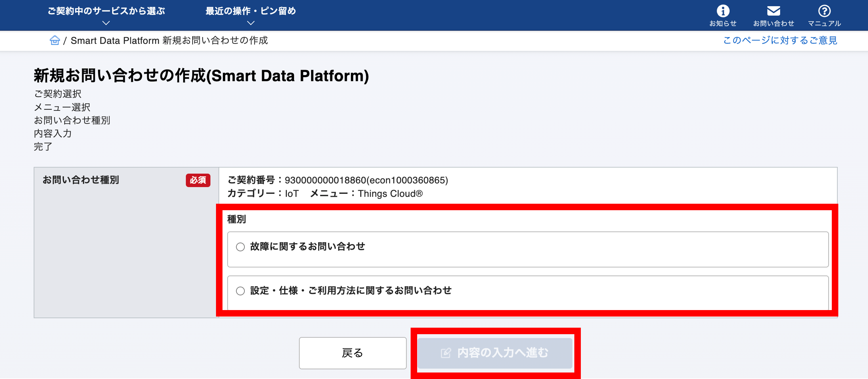The image size is (868, 379).
Task: Open このページに対するご意見 link
Action: click(x=780, y=40)
